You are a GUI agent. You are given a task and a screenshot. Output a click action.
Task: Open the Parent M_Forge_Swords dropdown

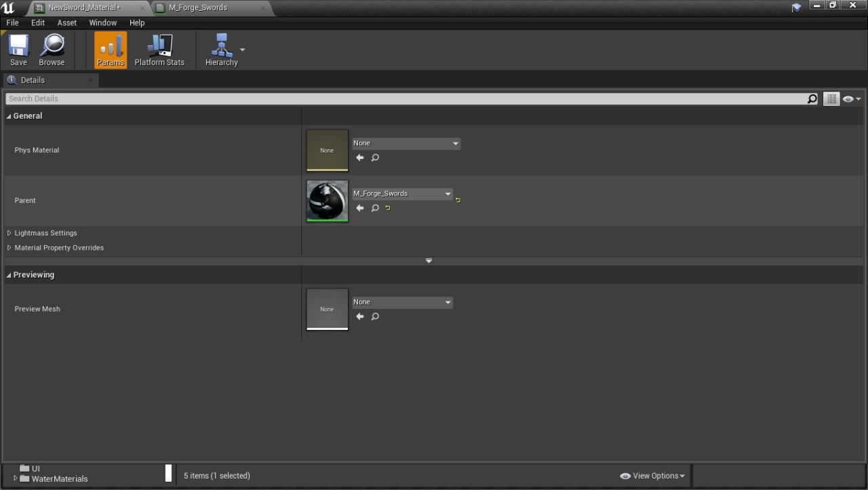pyautogui.click(x=402, y=193)
